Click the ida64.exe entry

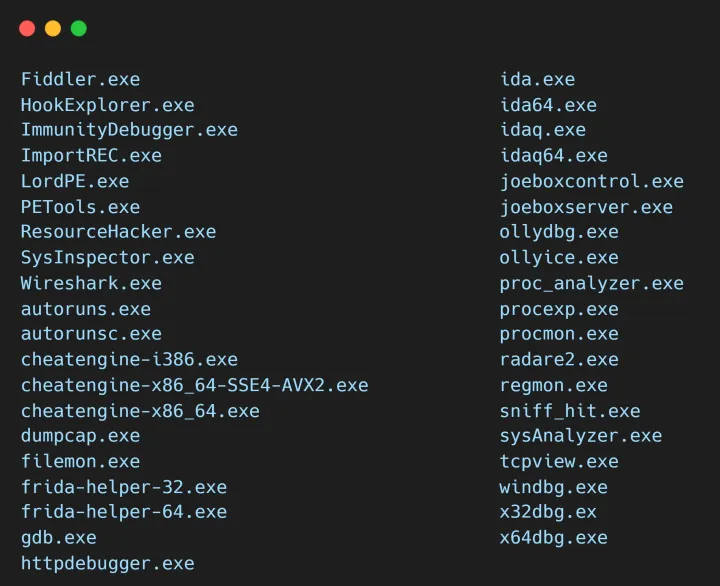[548, 105]
